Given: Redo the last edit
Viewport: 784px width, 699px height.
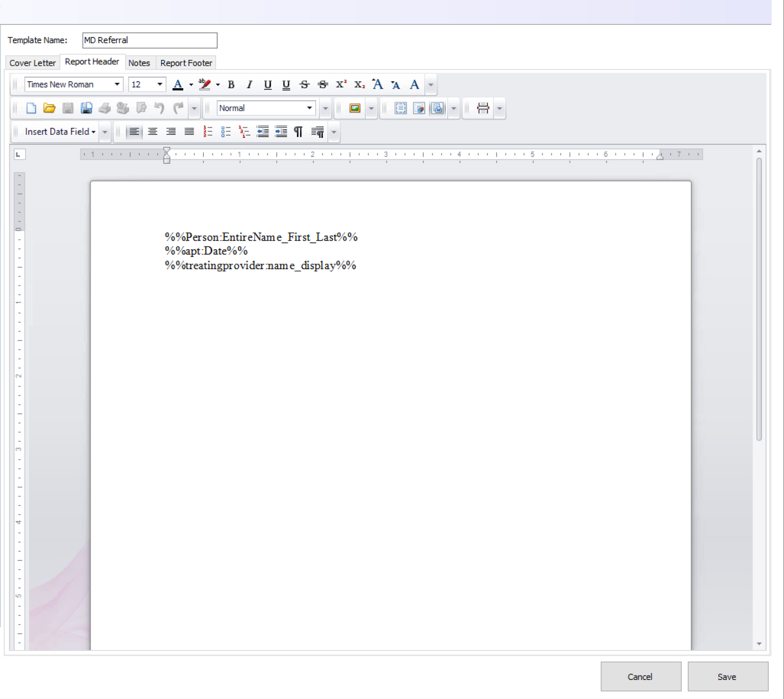Looking at the screenshot, I should coord(177,108).
